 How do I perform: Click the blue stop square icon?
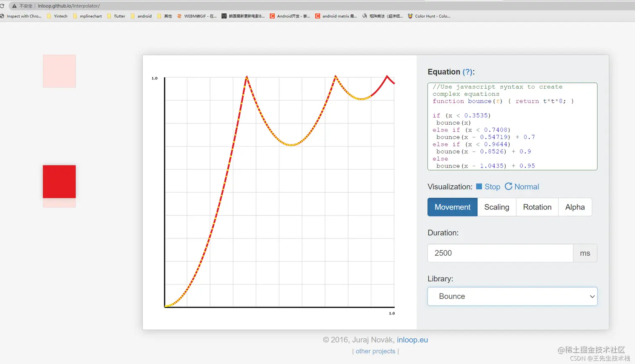[x=479, y=186]
